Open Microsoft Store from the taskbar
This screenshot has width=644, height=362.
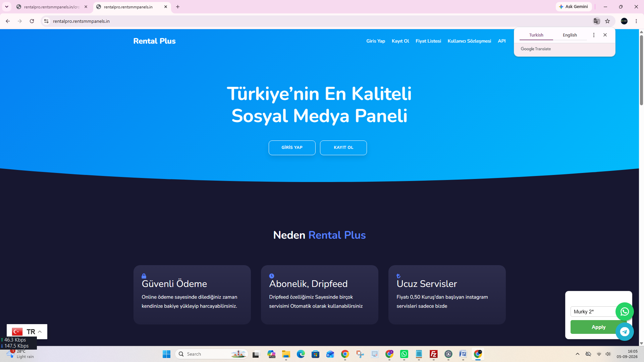click(x=315, y=354)
